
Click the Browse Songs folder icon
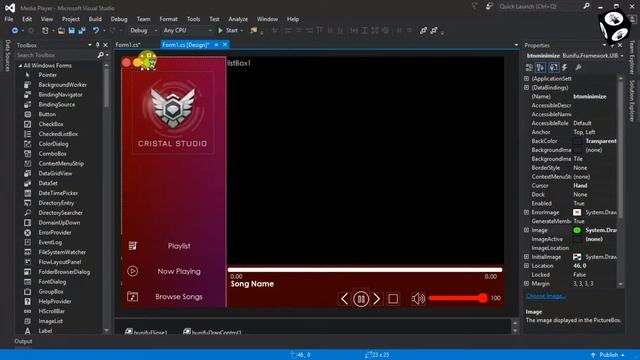click(x=133, y=296)
